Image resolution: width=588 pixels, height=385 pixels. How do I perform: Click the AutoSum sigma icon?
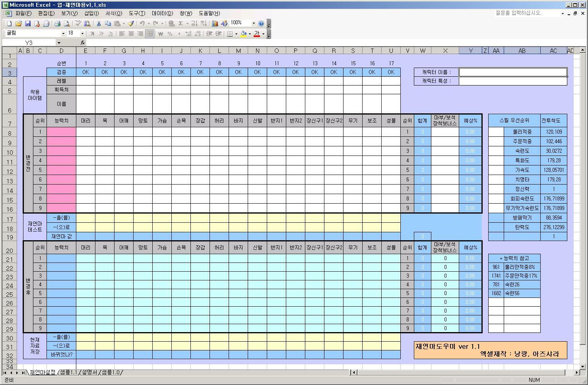180,23
